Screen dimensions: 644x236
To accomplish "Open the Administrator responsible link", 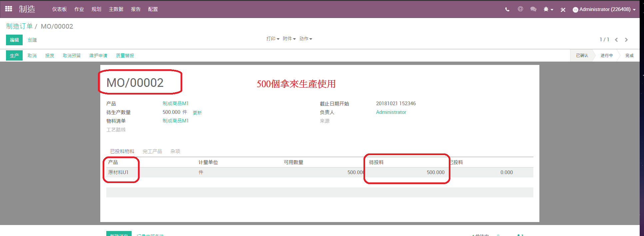I will pos(391,112).
